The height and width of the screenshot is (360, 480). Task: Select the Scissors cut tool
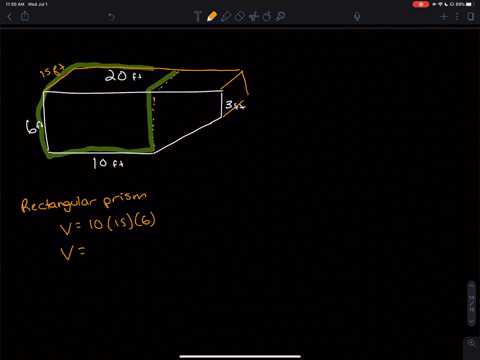(x=254, y=16)
